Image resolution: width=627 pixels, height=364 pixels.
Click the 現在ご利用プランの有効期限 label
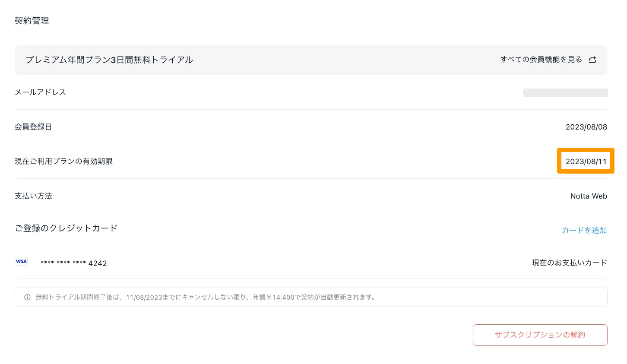63,161
